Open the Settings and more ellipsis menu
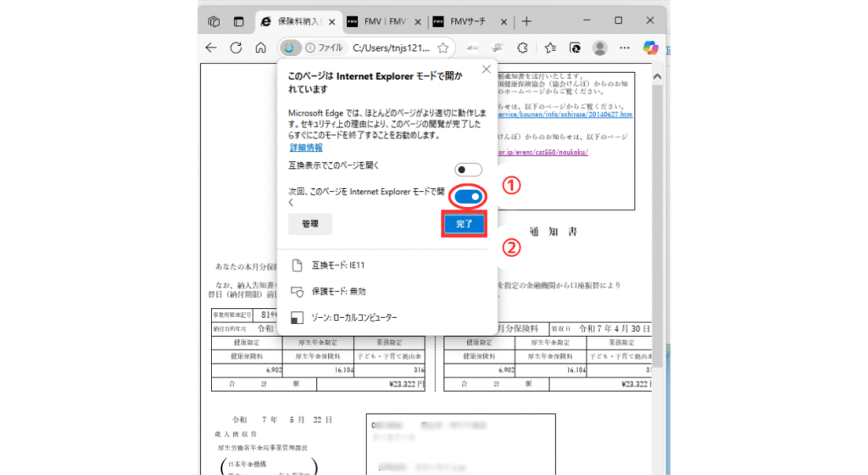The image size is (868, 475). 625,48
